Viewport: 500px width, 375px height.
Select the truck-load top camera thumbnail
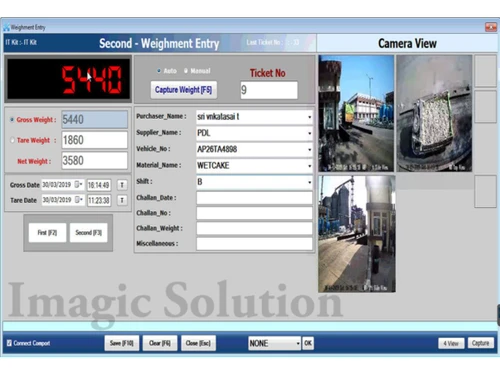(434, 113)
